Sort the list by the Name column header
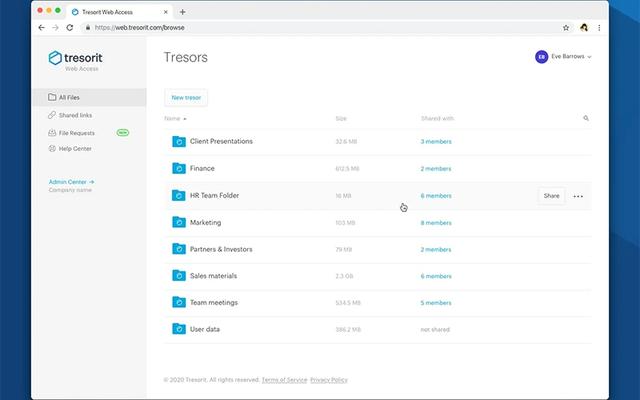 coord(174,118)
